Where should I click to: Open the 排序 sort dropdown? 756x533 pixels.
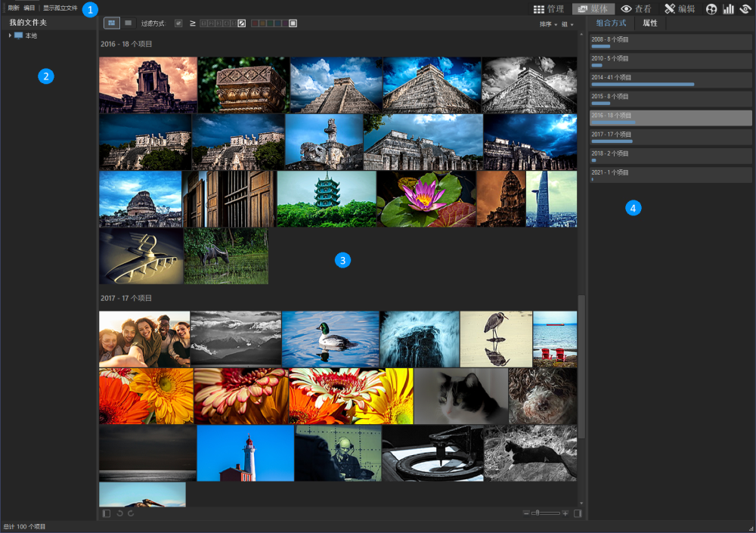[x=547, y=24]
